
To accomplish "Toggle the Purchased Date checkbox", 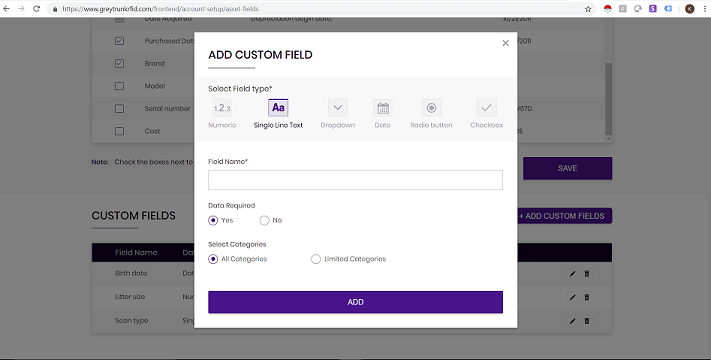I will (119, 41).
